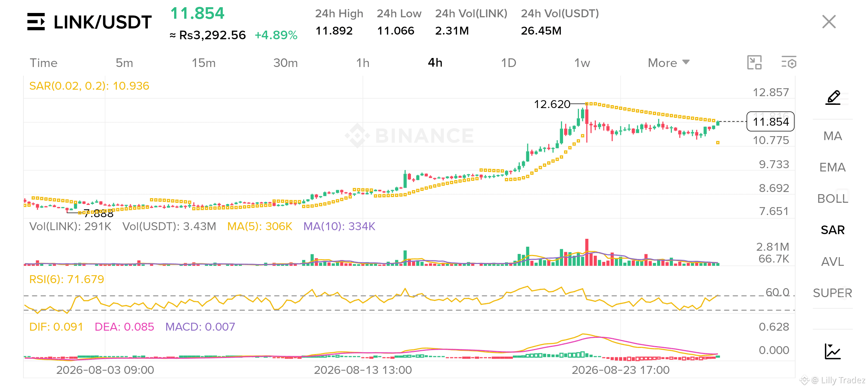Click the 9.733 price axis label
Viewport: 868px width, 389px height.
coord(774,164)
